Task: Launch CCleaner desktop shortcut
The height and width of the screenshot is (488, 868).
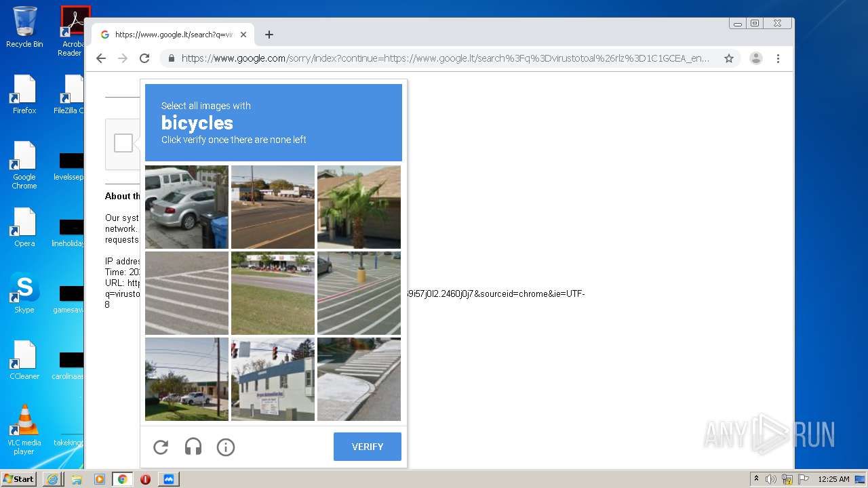Action: coord(24,361)
